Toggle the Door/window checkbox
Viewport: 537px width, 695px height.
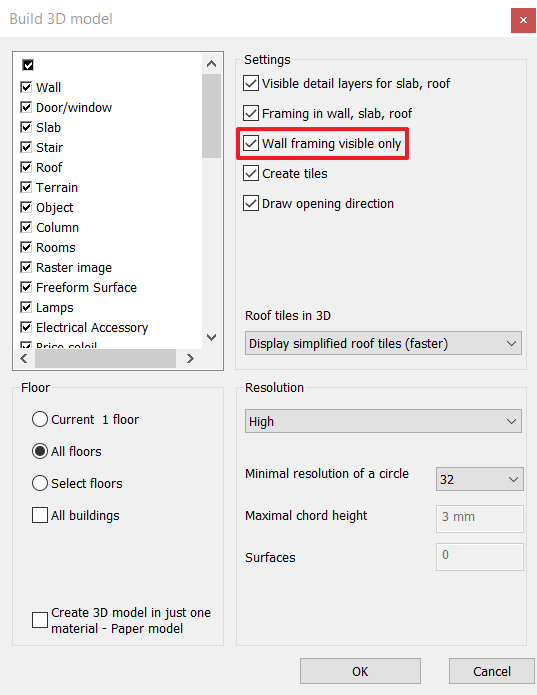26,107
